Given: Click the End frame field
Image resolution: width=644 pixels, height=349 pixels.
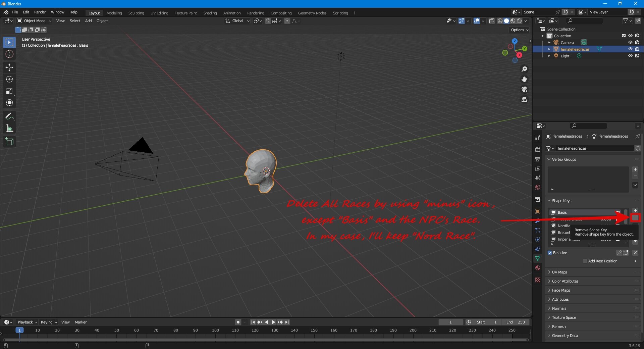Looking at the screenshot, I should pyautogui.click(x=516, y=322).
